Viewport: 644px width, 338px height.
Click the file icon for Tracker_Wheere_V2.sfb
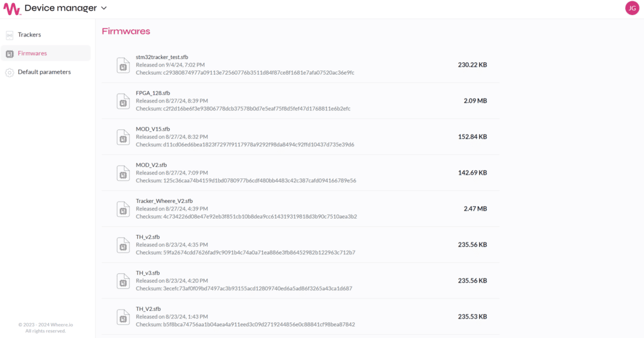[123, 209]
